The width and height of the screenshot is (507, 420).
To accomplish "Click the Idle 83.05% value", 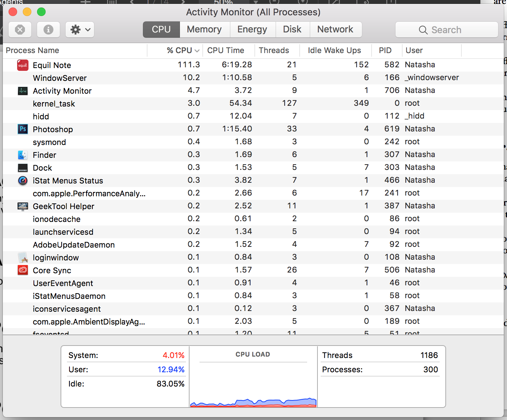I will (x=171, y=384).
